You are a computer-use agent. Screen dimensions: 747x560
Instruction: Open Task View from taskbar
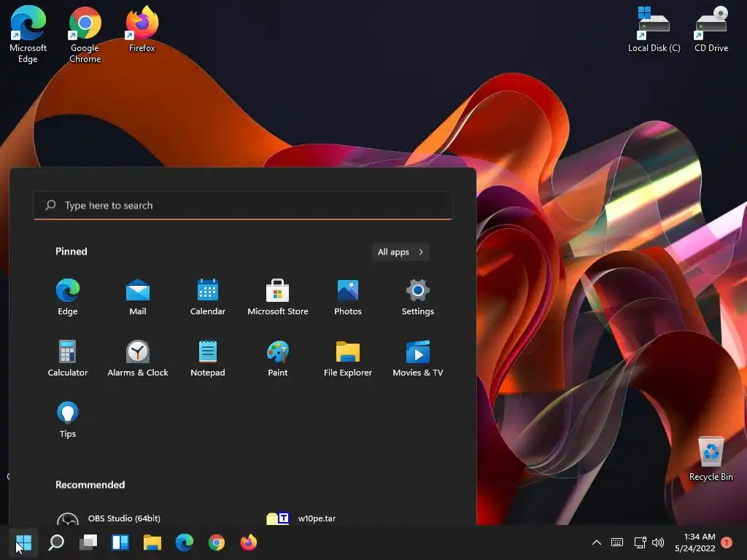click(88, 542)
